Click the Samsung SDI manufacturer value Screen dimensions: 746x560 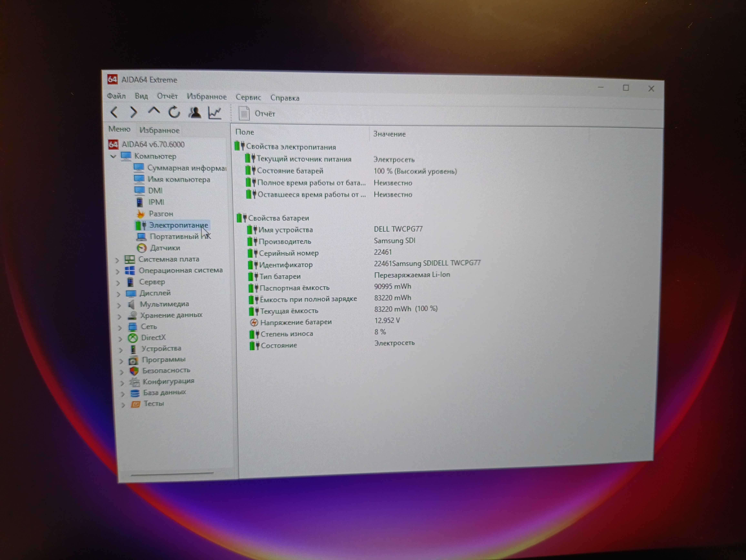tap(395, 241)
